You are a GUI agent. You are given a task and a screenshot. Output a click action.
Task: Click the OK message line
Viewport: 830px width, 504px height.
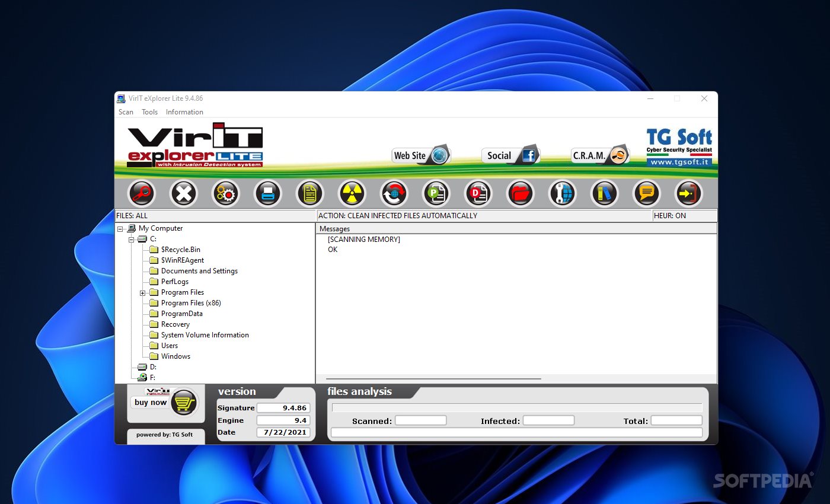pyautogui.click(x=333, y=250)
